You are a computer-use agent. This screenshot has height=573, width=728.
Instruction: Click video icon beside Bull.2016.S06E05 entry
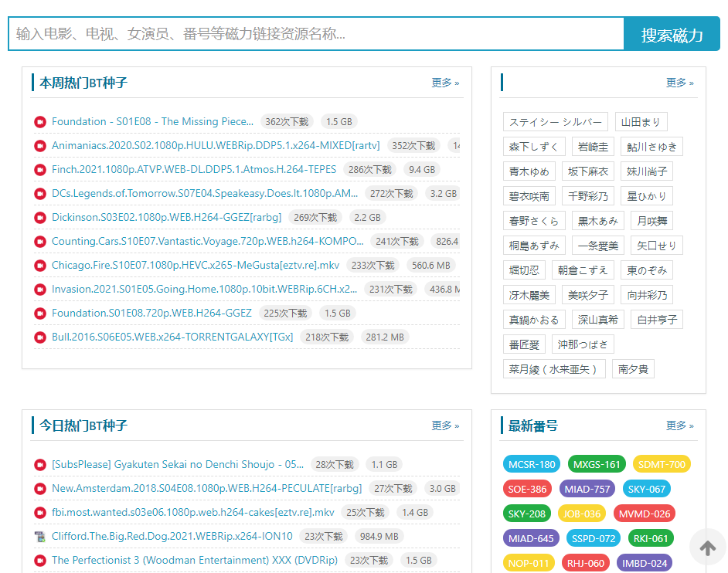pyautogui.click(x=40, y=337)
